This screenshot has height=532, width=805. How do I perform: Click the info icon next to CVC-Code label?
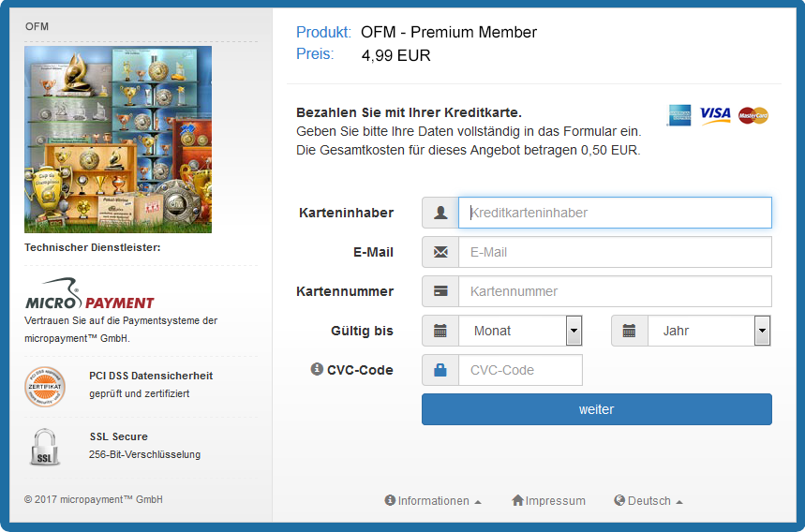(317, 369)
